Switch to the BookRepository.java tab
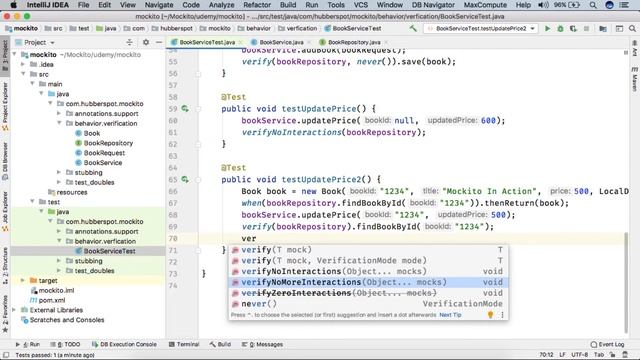The width and height of the screenshot is (640, 360). 354,42
